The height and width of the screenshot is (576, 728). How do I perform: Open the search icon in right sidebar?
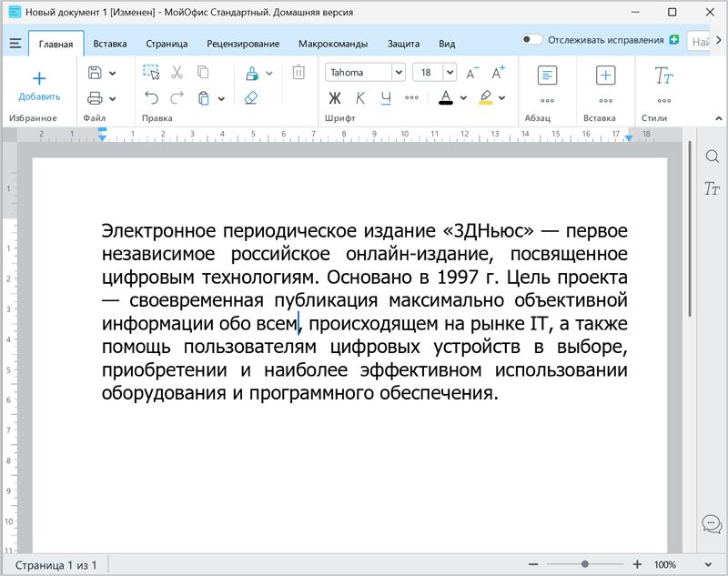[x=712, y=157]
